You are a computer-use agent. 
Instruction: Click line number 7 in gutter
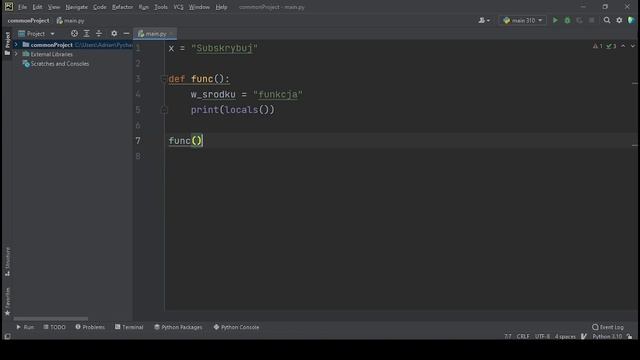(138, 140)
